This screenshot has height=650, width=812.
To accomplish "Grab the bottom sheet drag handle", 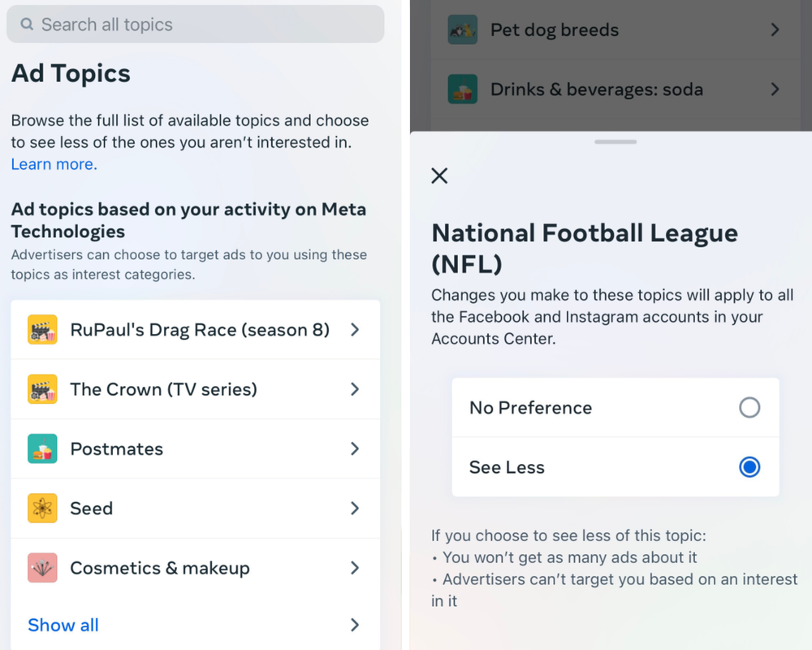I will point(615,141).
